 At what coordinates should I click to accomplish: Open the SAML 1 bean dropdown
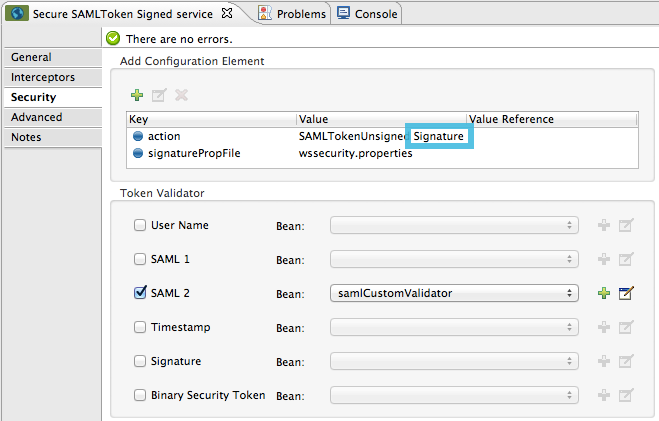pyautogui.click(x=454, y=259)
